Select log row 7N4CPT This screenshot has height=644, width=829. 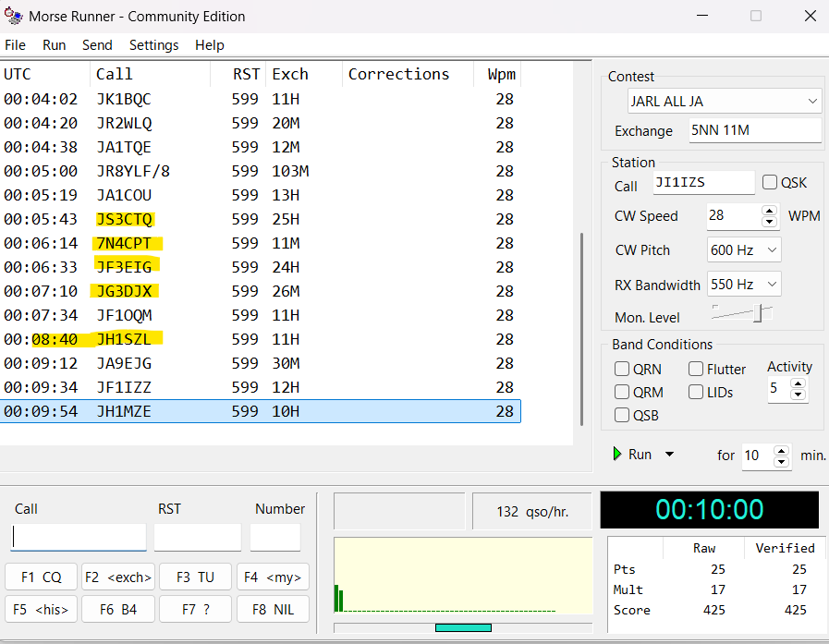tap(260, 243)
